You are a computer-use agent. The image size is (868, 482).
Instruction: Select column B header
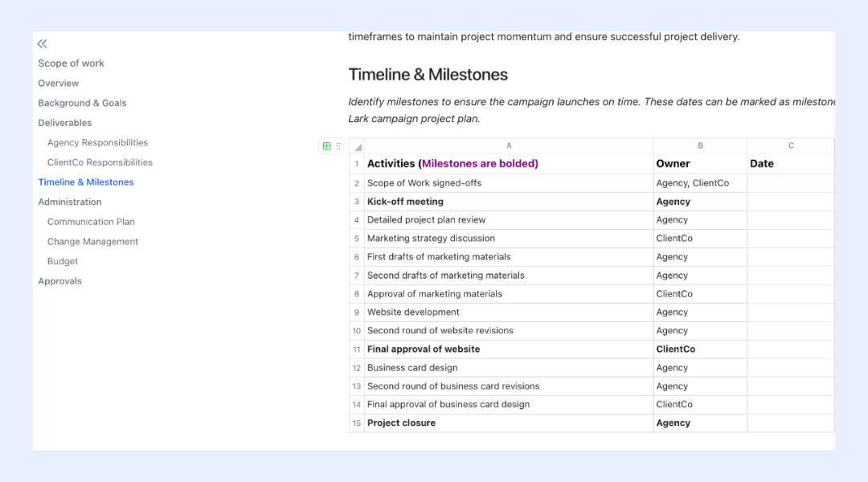(700, 145)
